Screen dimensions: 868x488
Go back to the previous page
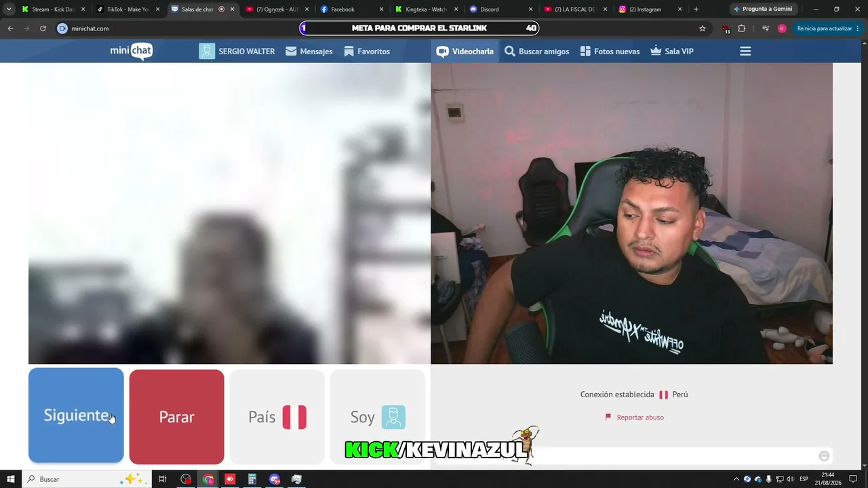(x=10, y=28)
